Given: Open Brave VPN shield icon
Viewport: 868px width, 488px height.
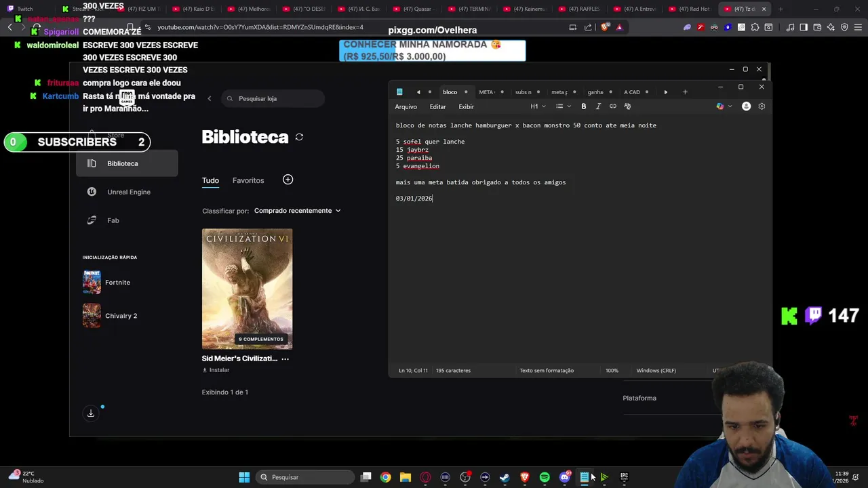Looking at the screenshot, I should pyautogui.click(x=844, y=27).
